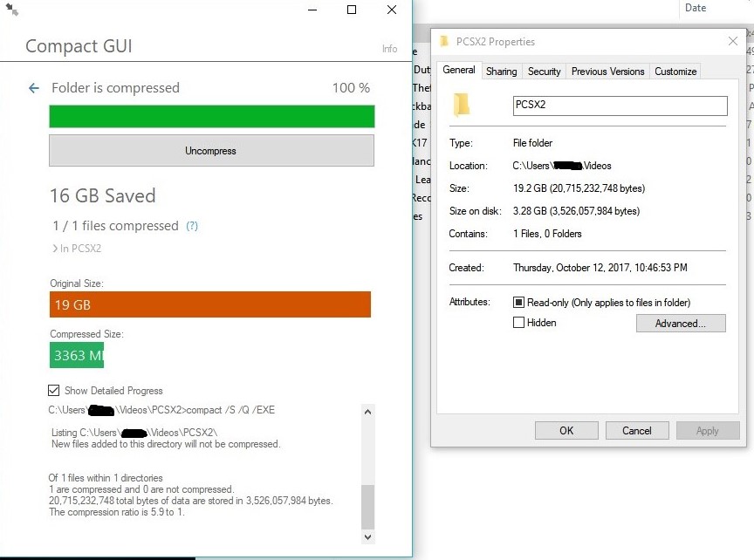Open the Info page of Compact GUI
The height and width of the screenshot is (560, 754).
pos(389,49)
